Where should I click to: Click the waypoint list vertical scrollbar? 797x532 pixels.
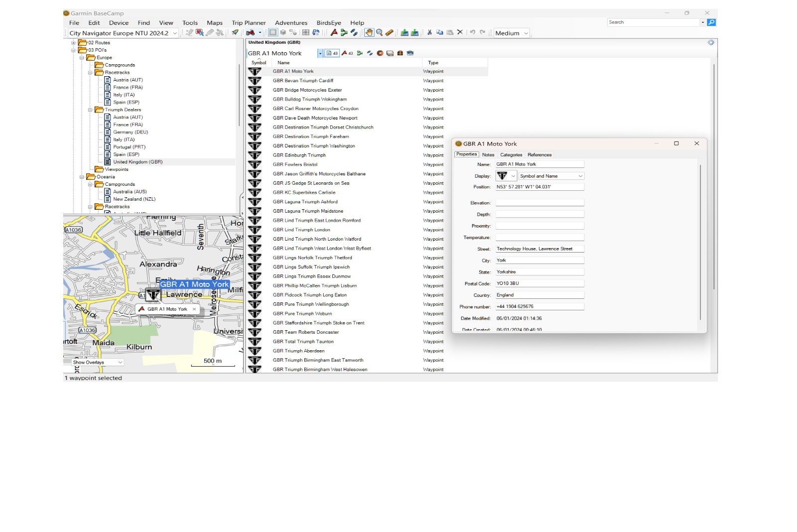click(x=714, y=177)
